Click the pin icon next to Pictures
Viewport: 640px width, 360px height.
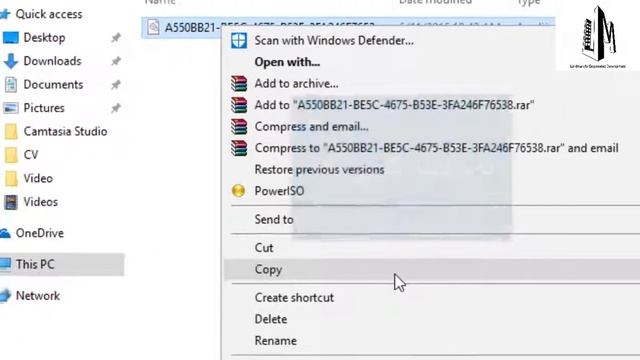tap(116, 108)
